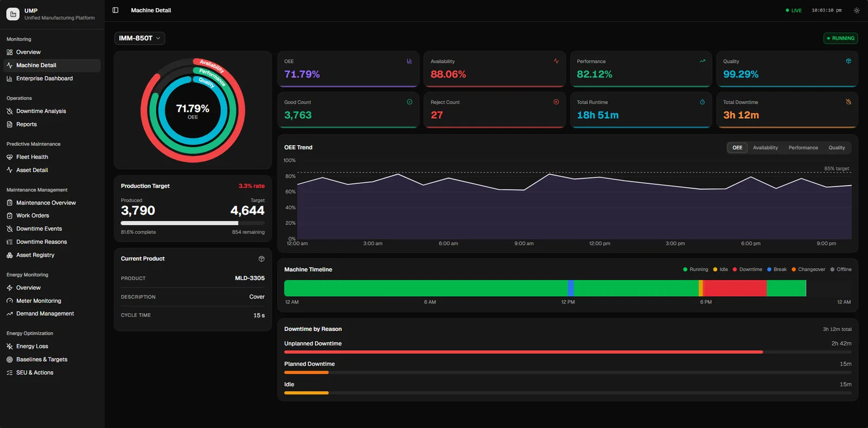Click the Unplanned Downtime red bar
Screen dimensions: 868x428
[x=524, y=352]
